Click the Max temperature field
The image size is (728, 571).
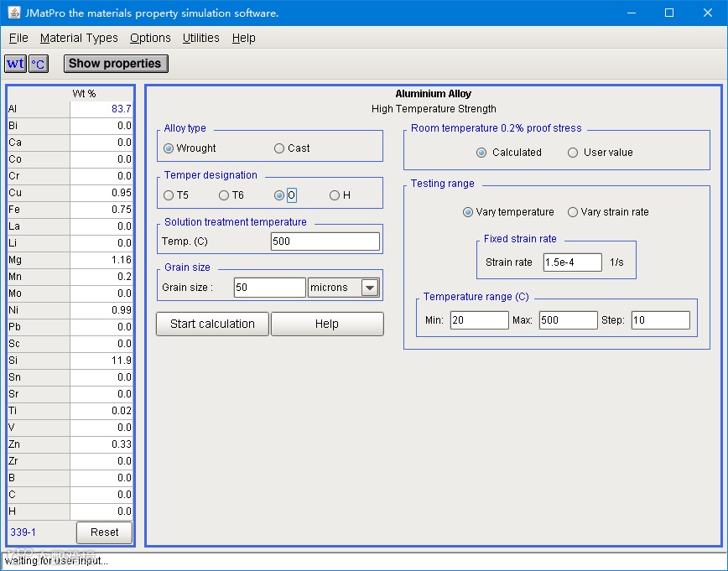(569, 320)
